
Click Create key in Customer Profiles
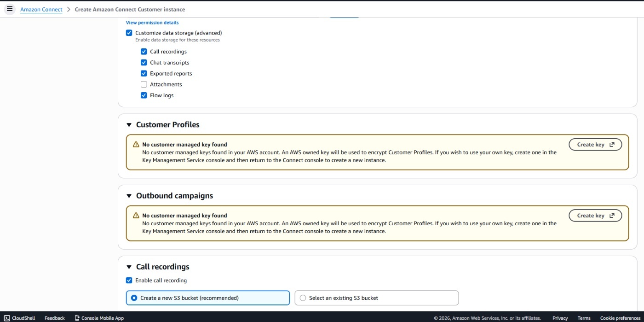(595, 145)
